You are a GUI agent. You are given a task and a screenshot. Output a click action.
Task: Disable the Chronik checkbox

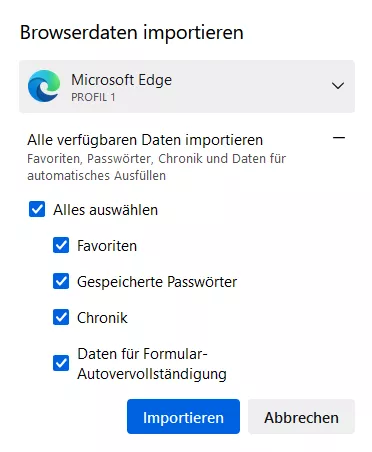click(x=61, y=317)
